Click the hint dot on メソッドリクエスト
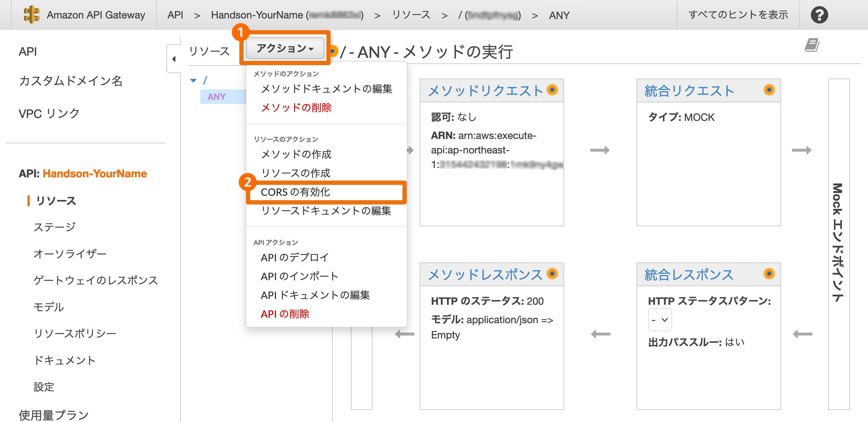This screenshot has width=868, height=422. pyautogui.click(x=552, y=90)
